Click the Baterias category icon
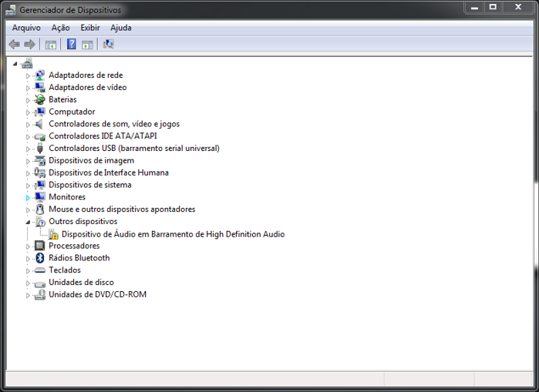 coord(40,99)
